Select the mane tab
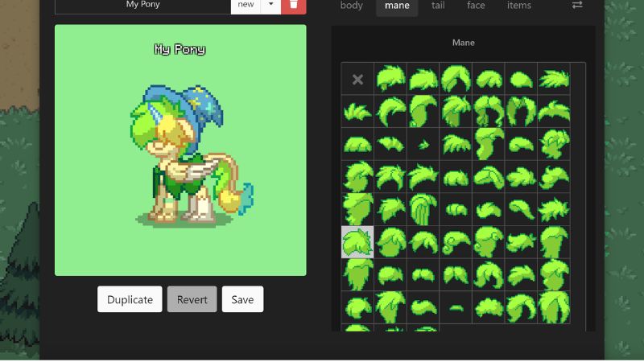 point(397,6)
